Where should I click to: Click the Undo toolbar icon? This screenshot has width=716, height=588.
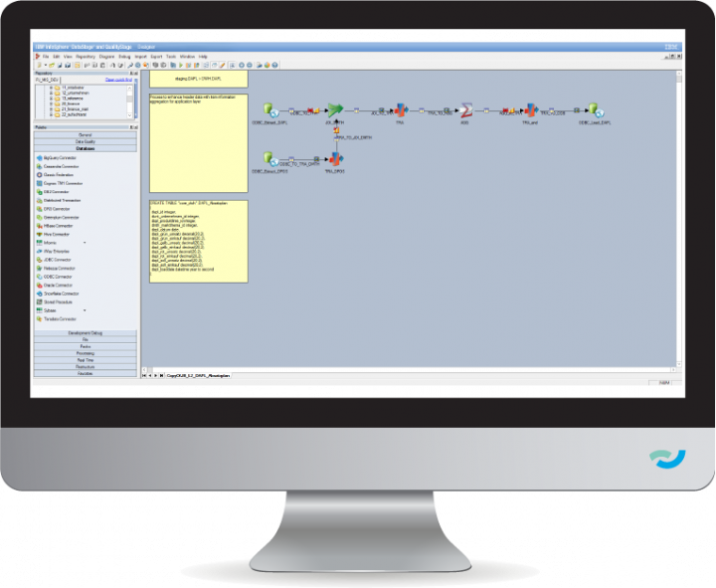[112, 66]
